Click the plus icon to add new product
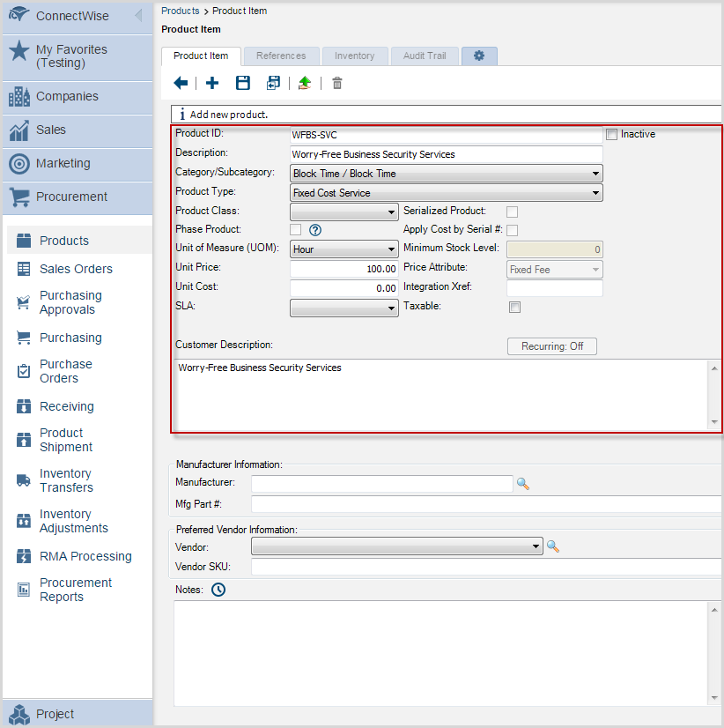The width and height of the screenshot is (724, 728). point(212,83)
